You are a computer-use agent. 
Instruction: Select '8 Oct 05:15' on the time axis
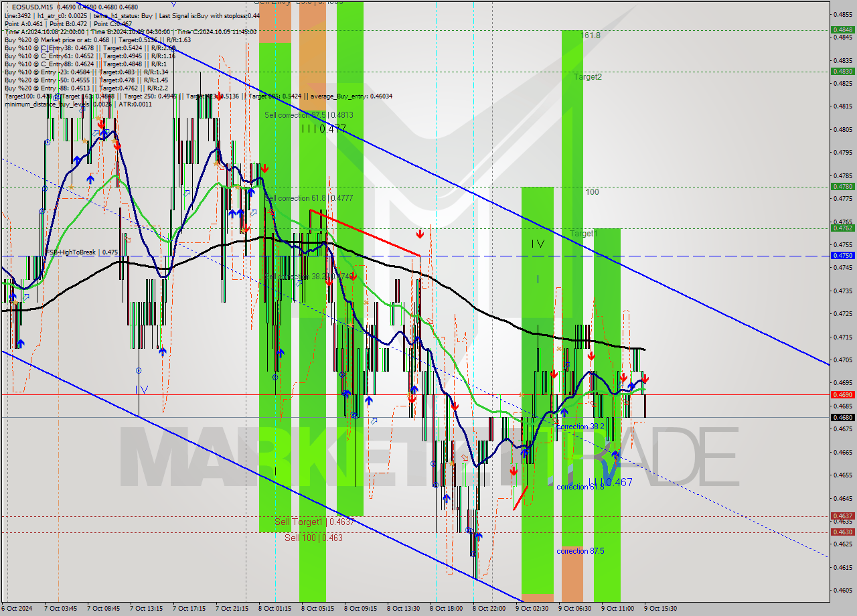[317, 609]
